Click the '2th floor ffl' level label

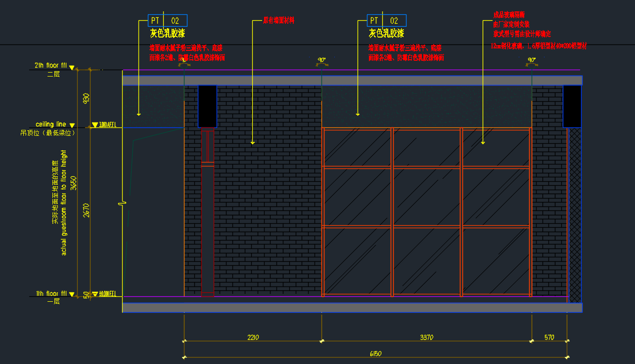(x=50, y=65)
